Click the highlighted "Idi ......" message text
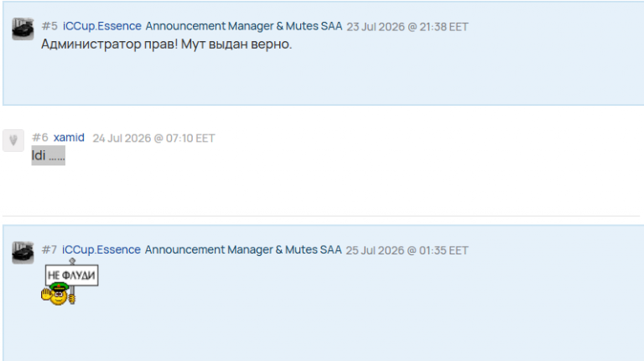 tap(49, 155)
